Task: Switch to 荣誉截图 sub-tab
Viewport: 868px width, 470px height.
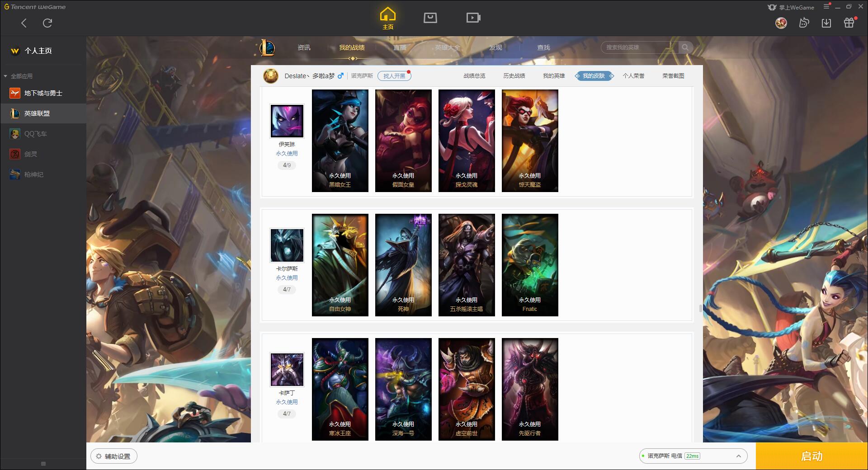Action: [x=673, y=76]
